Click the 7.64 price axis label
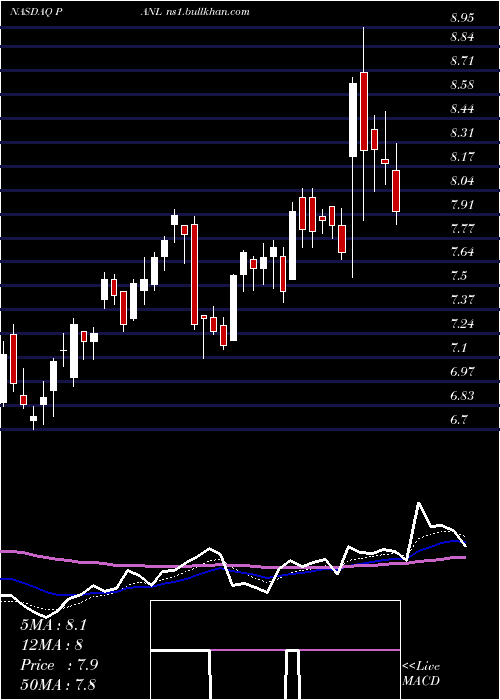This screenshot has height=700, width=500. [x=462, y=252]
